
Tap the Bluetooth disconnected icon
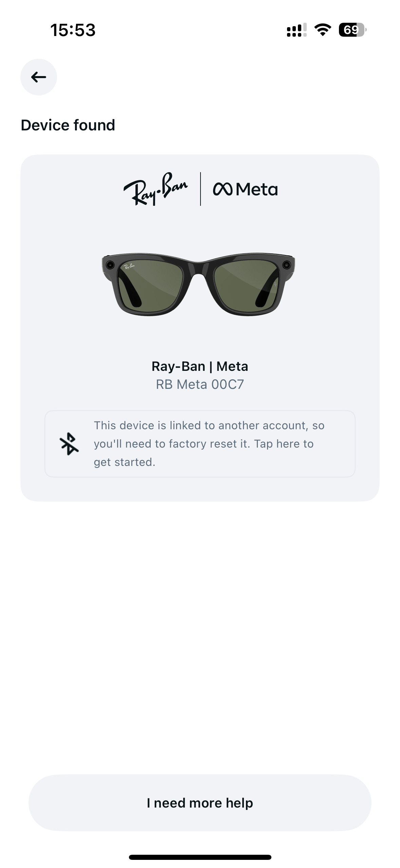(x=69, y=444)
